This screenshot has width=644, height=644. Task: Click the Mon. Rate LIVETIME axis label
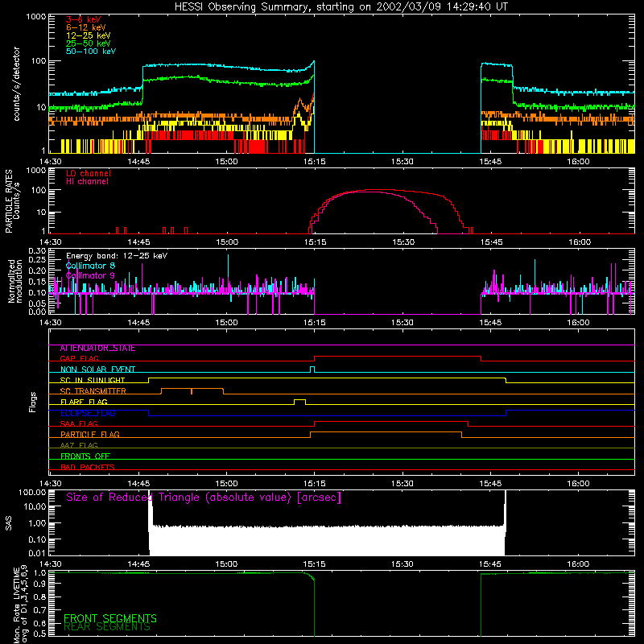pyautogui.click(x=21, y=605)
